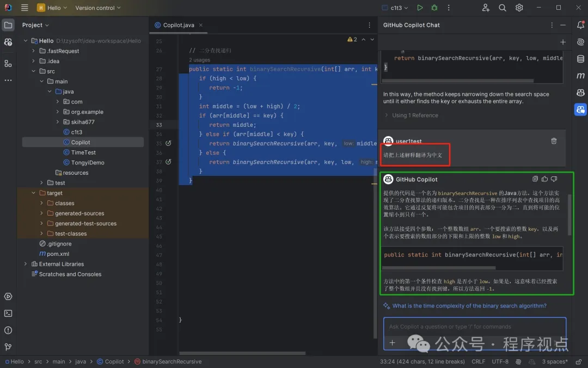Open IDE settings gear

tap(519, 8)
